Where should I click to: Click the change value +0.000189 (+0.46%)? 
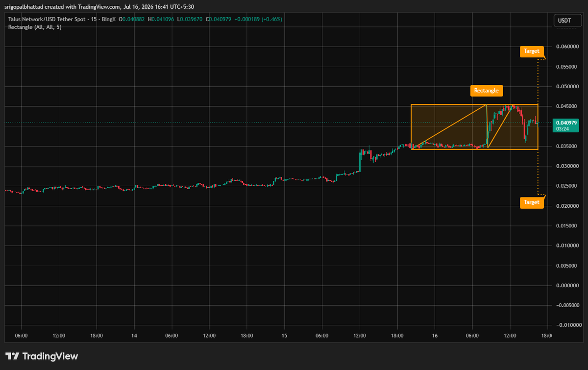point(258,19)
